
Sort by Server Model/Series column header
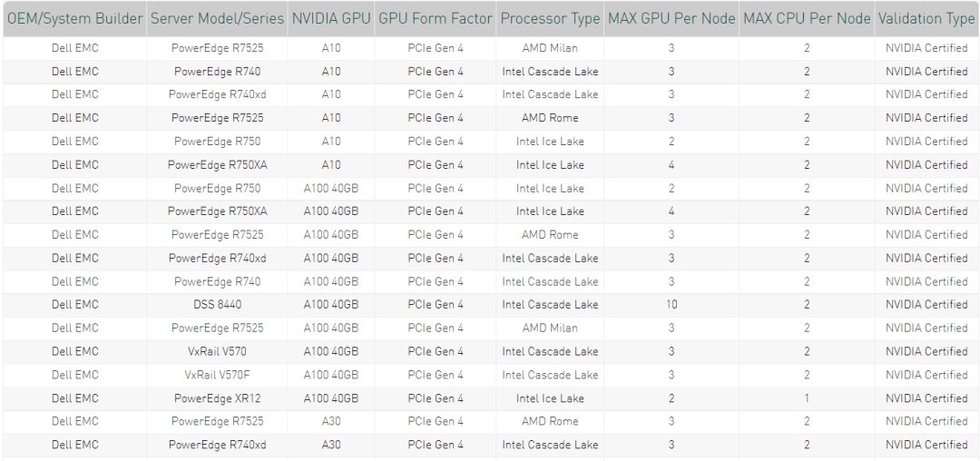(x=217, y=19)
